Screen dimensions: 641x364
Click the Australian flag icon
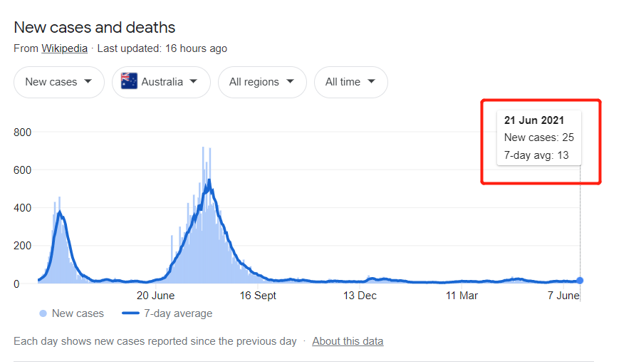pos(129,82)
